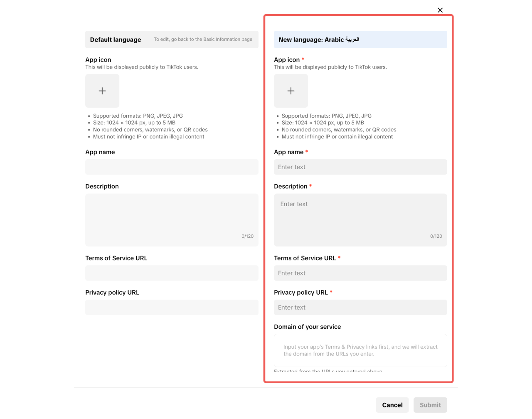
Task: Click the Domain of your service label
Action: click(x=307, y=327)
